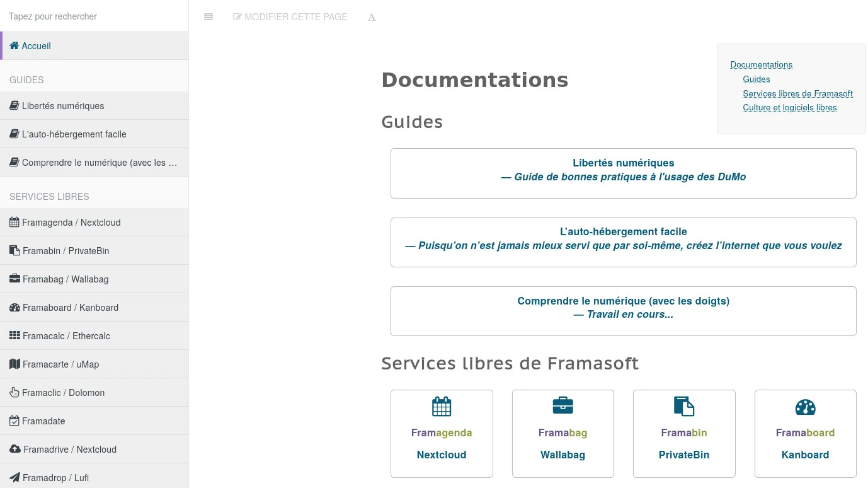
Task: Click the dashboard icon beside Framaboard in sidebar
Action: [14, 308]
